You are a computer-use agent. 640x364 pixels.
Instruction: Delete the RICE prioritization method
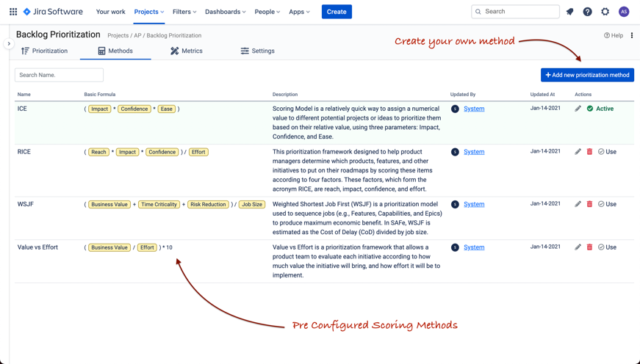[589, 152]
